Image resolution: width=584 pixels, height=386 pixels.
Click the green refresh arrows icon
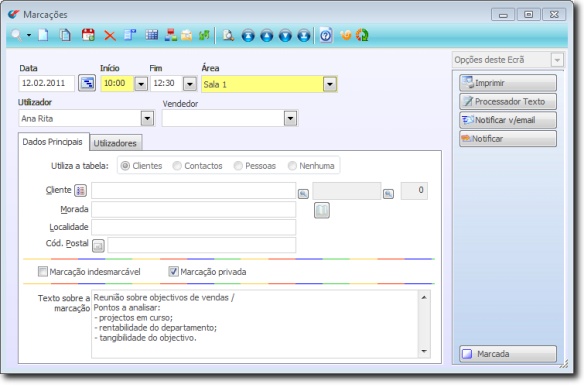tap(362, 35)
